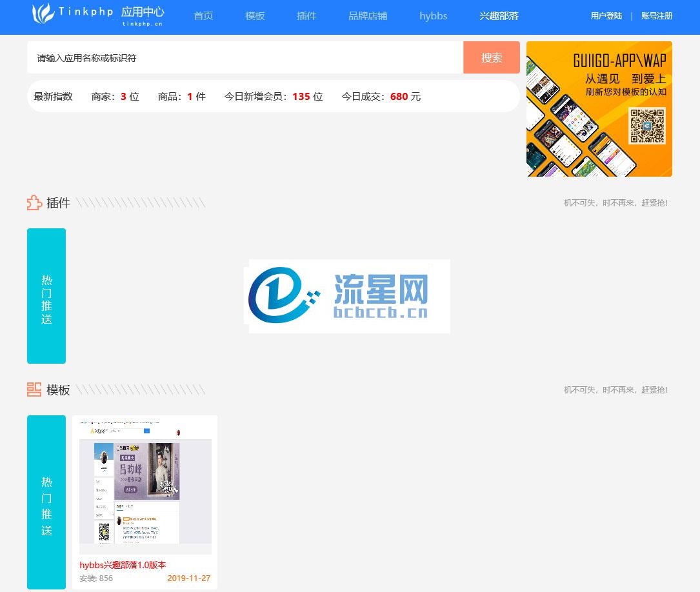This screenshot has height=592, width=700.
Task: Open the 模板 navigation item
Action: pyautogui.click(x=255, y=16)
